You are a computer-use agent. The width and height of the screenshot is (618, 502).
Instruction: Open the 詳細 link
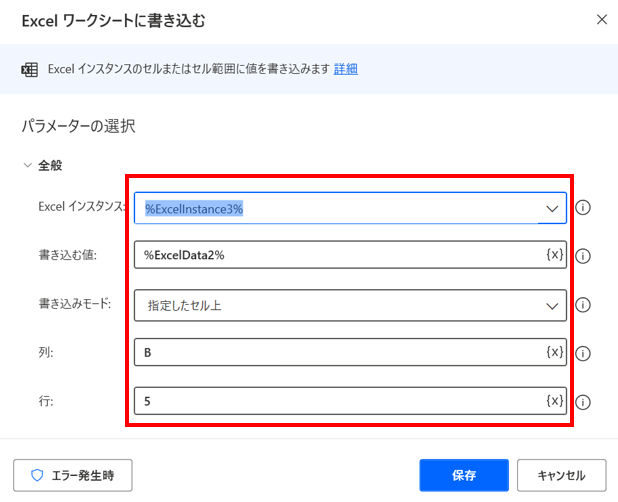coord(346,69)
